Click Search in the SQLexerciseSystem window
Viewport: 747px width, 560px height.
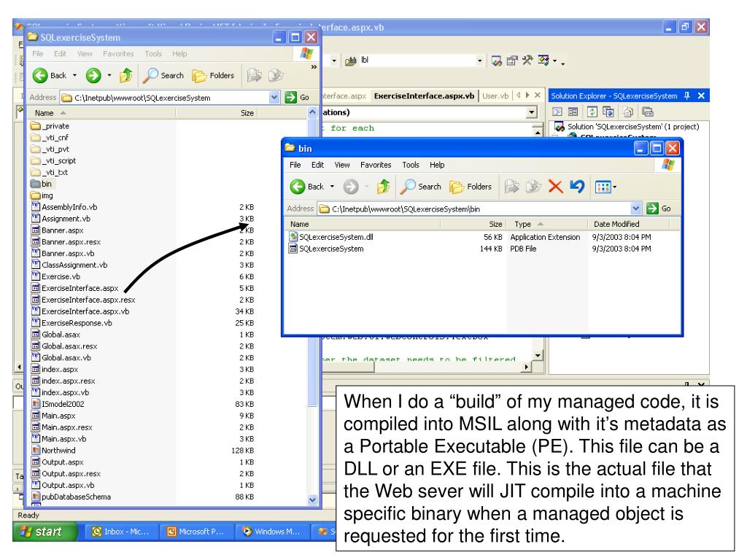(x=163, y=75)
